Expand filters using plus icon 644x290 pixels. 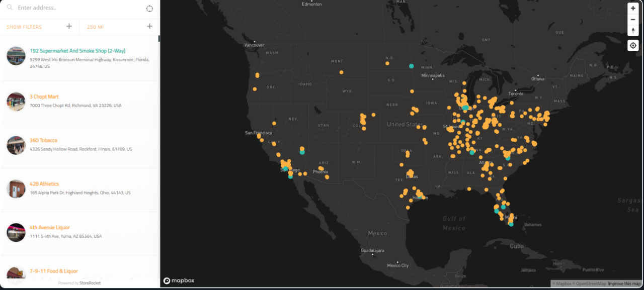(69, 27)
